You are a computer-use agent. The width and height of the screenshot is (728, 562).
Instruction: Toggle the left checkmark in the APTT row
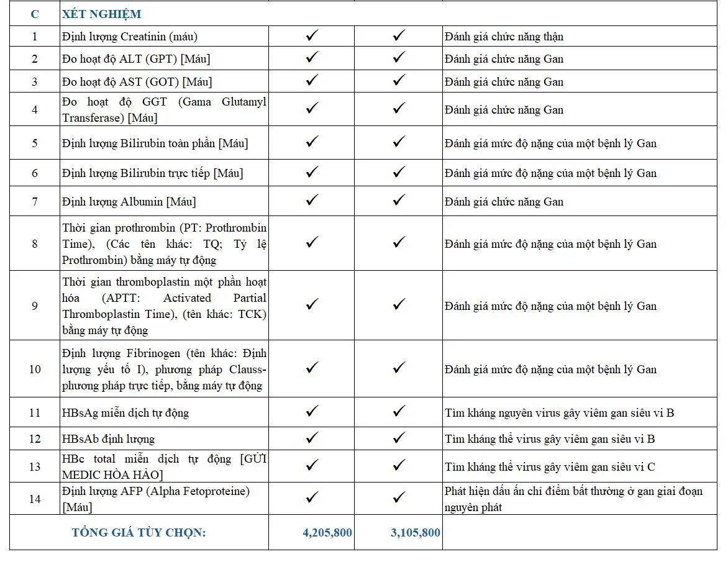coord(312,305)
